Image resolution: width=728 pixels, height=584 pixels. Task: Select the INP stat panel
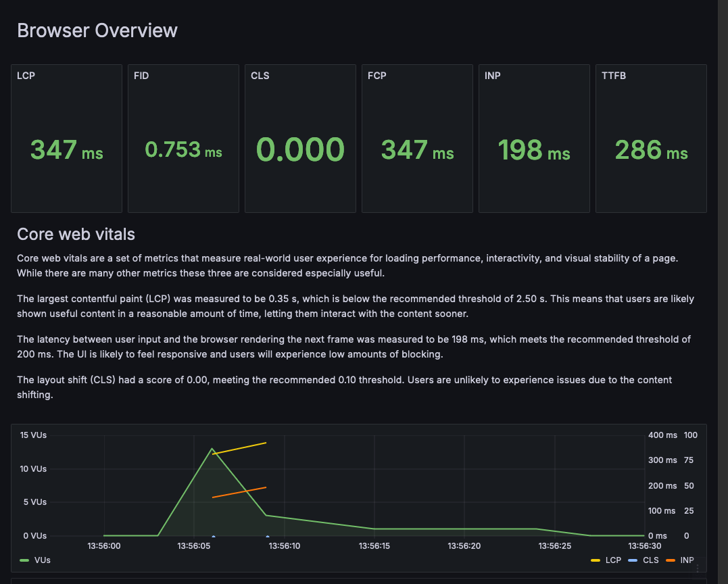tap(533, 138)
